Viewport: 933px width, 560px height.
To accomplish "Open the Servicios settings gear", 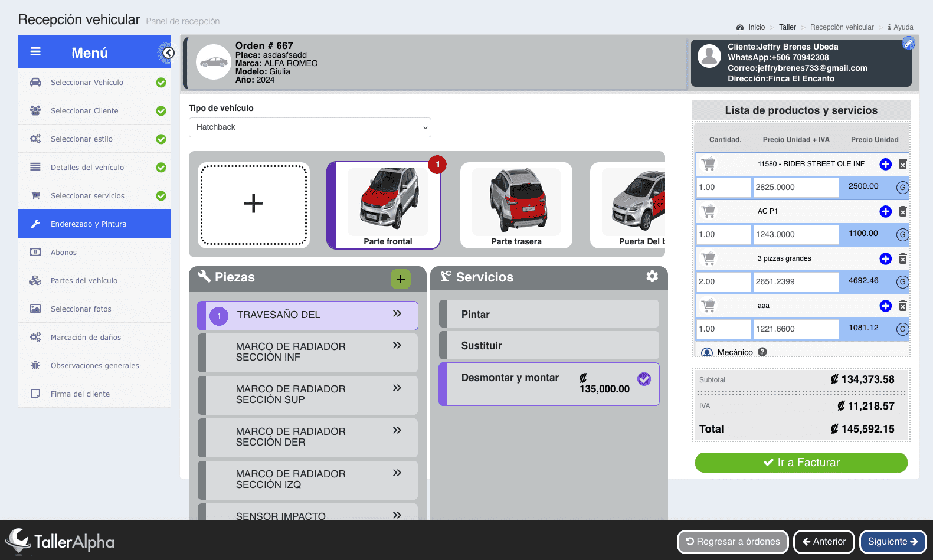I will point(652,276).
